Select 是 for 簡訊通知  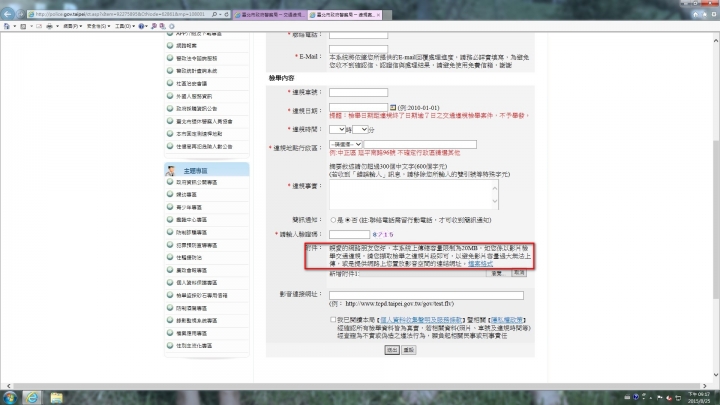click(x=333, y=220)
